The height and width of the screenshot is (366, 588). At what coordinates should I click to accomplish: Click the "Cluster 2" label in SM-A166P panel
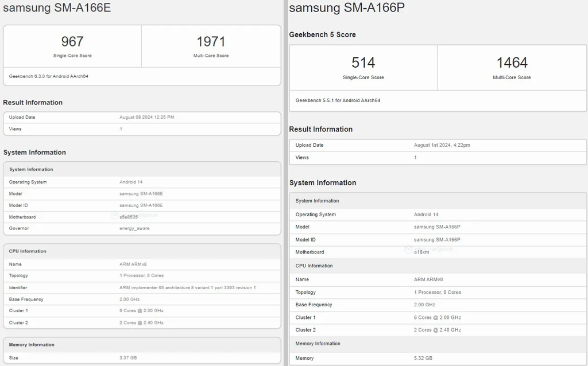[x=305, y=330]
